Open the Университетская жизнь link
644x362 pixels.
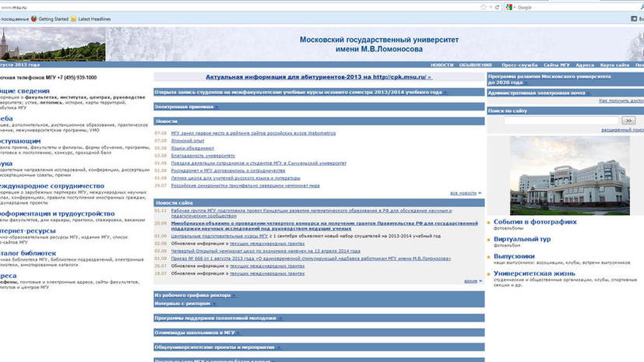click(534, 273)
